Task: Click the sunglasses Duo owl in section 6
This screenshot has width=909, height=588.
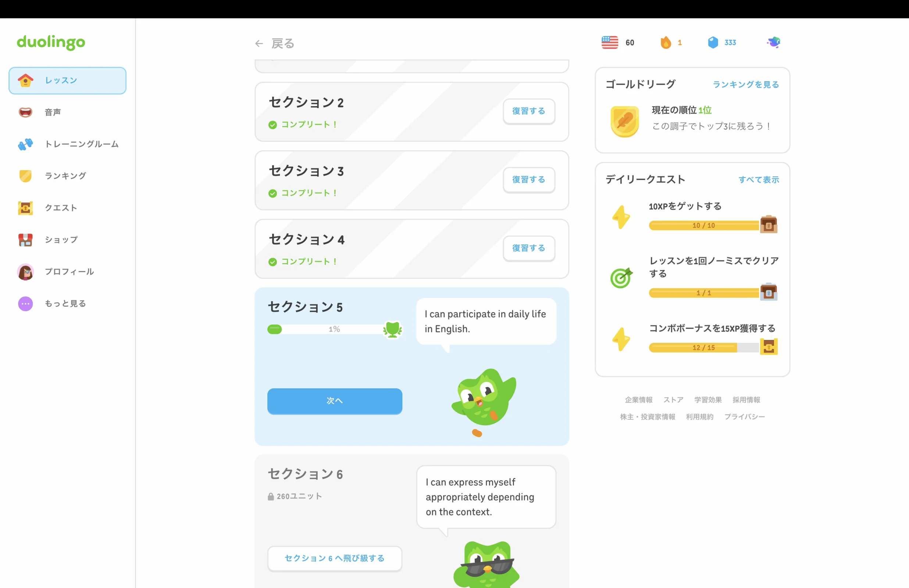Action: (486, 564)
